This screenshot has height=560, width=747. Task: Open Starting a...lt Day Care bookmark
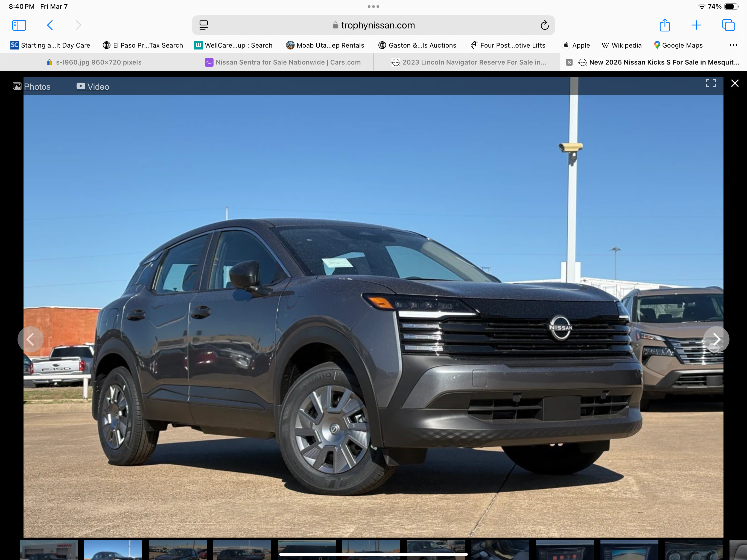(x=50, y=45)
